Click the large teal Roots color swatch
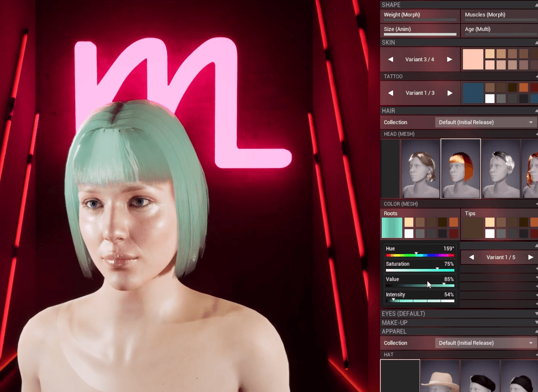 [x=392, y=228]
